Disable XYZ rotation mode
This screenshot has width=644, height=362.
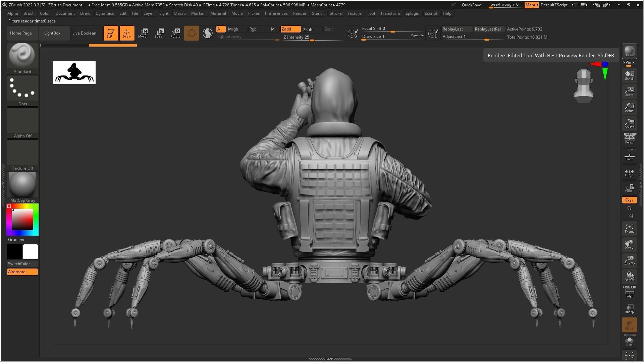pyautogui.click(x=629, y=200)
